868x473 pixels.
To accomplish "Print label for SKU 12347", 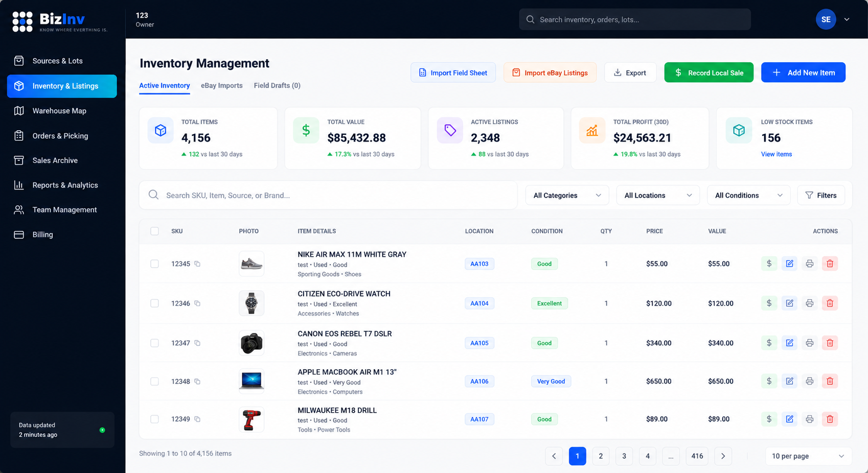I will 810,343.
